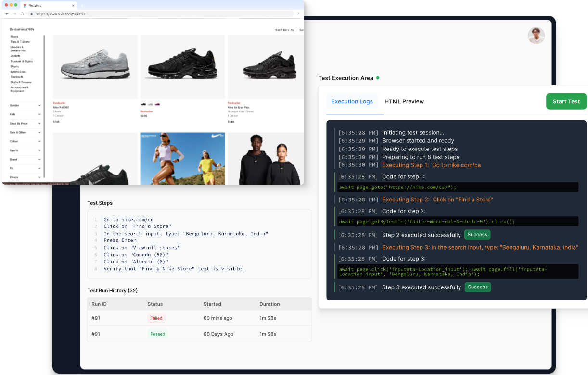Click the Run ID column header
Viewport: 588px width, 375px height.
(x=99, y=304)
